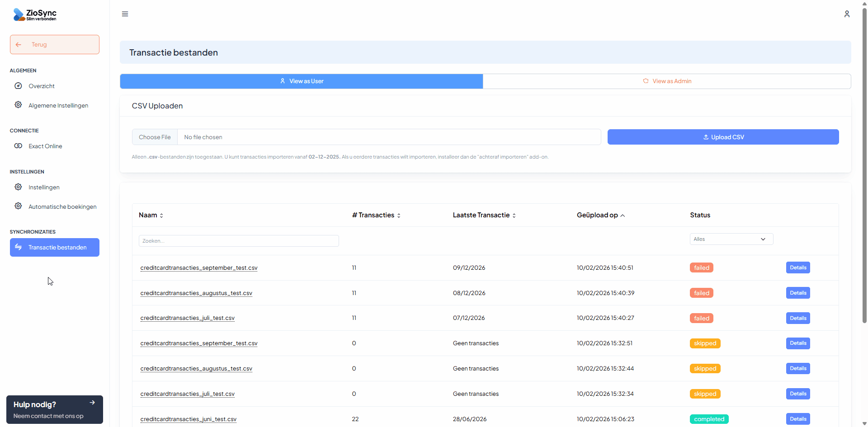Screen dimensions: 868x427
Task: Open the Alles status filter dropdown
Action: point(731,239)
